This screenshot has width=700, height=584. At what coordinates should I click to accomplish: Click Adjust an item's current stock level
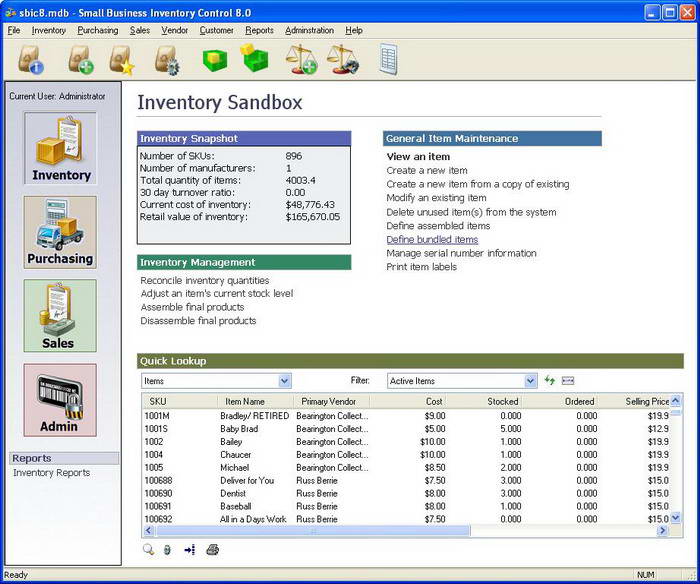pyautogui.click(x=217, y=294)
